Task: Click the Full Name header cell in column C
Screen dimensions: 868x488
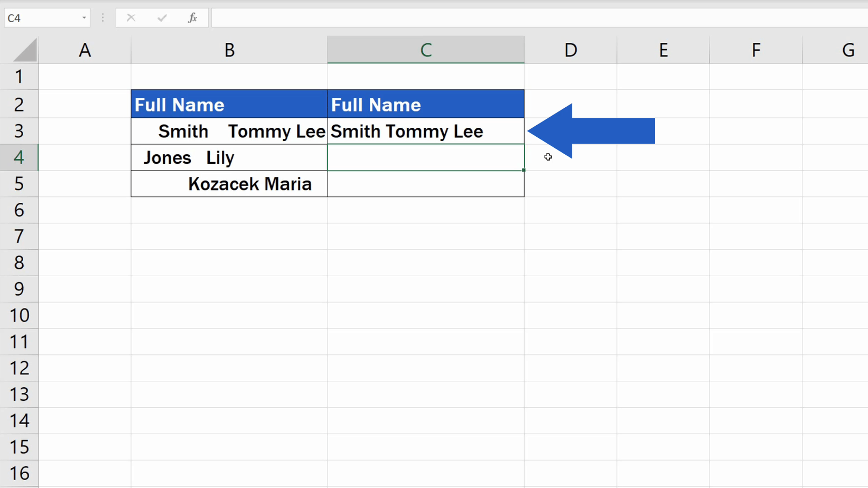Action: [x=425, y=104]
